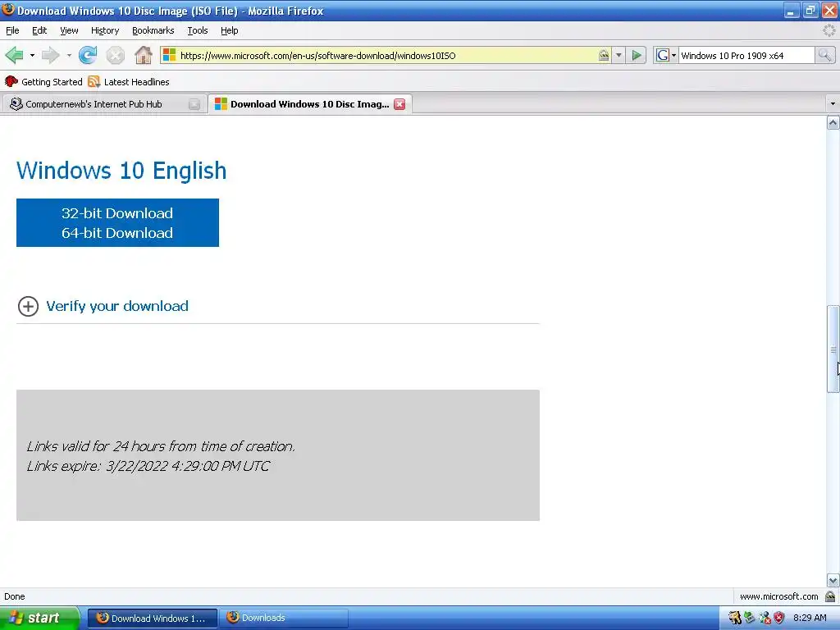Open the Latest Headlines feed bookmark
The height and width of the screenshot is (630, 840).
129,82
